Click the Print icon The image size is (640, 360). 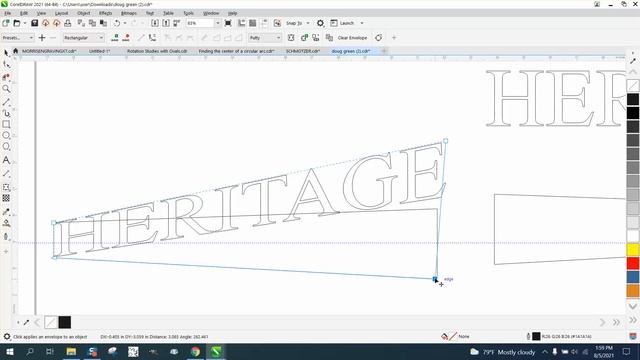(68, 23)
